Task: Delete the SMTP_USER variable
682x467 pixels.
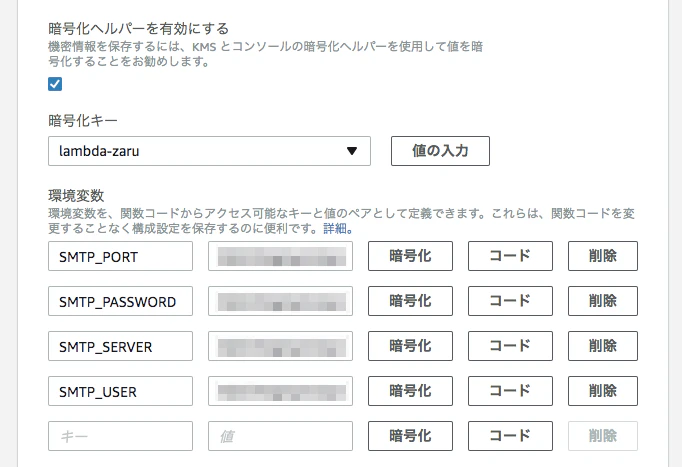Action: pos(603,391)
